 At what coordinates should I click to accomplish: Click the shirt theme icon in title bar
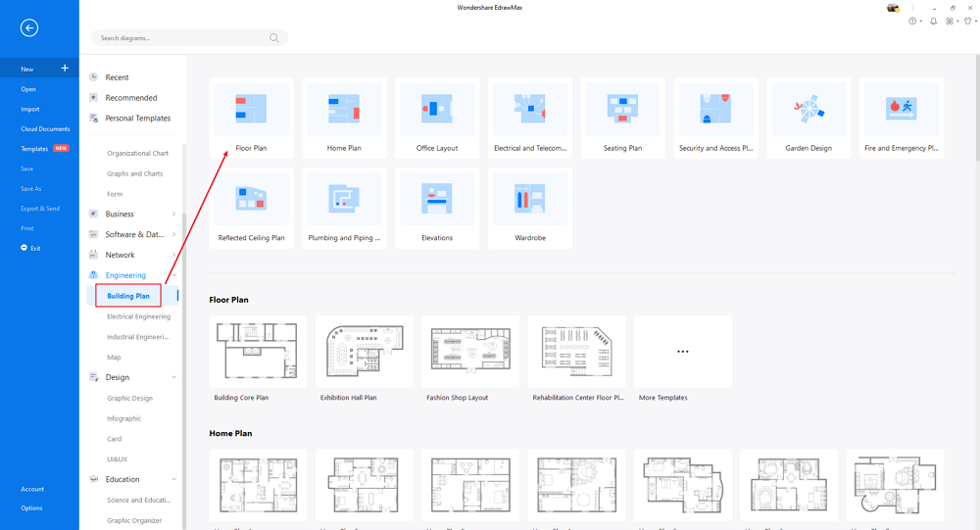(x=967, y=22)
